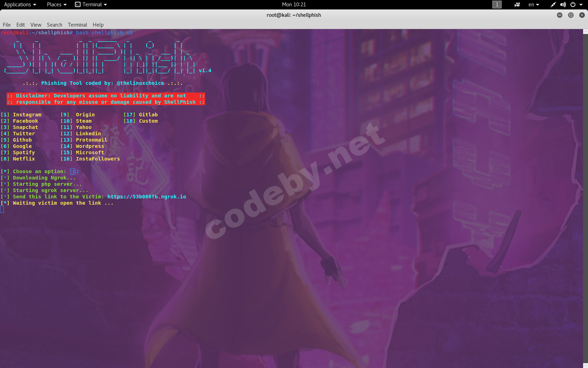Image resolution: width=588 pixels, height=368 pixels.
Task: Click the volume speaker icon
Action: [563, 5]
